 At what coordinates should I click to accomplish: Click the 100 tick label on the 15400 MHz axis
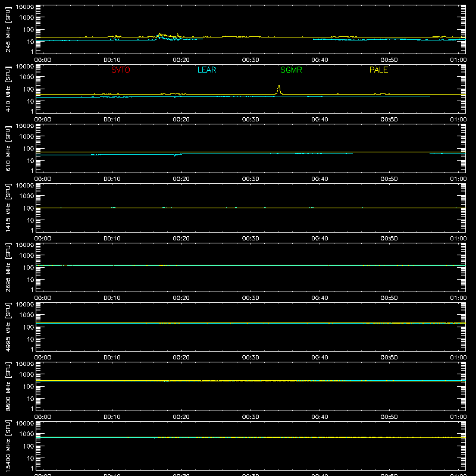click(x=29, y=446)
